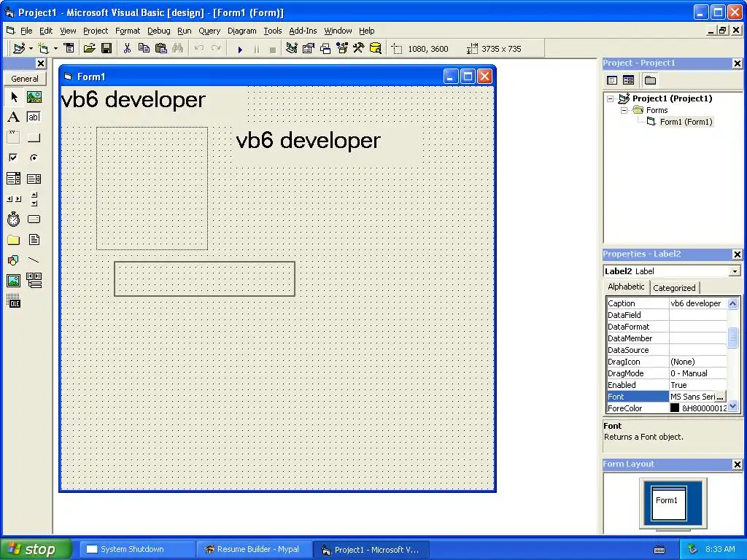Select the Image control tool
Screen dimensions: 747x560
(x=14, y=281)
